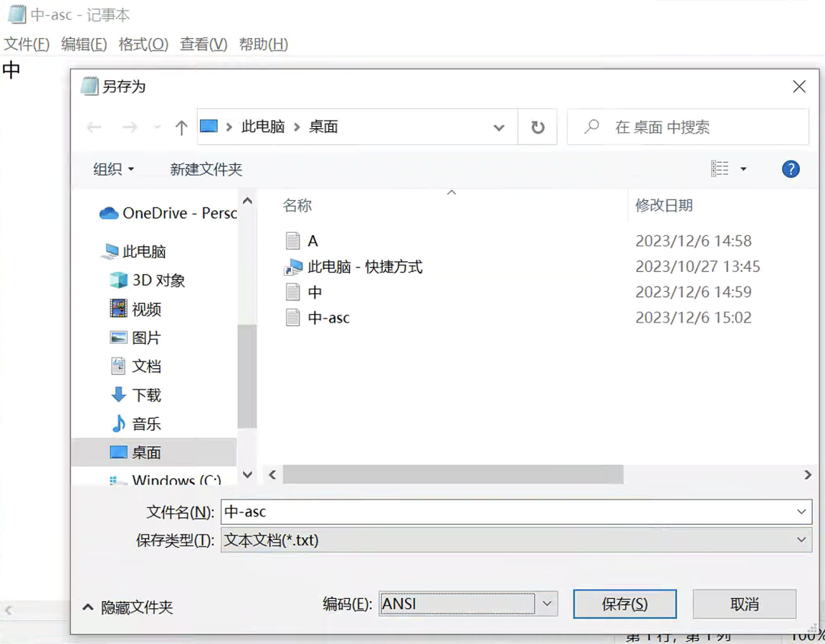The image size is (825, 644).
Task: Click 保存(S) button
Action: (625, 604)
